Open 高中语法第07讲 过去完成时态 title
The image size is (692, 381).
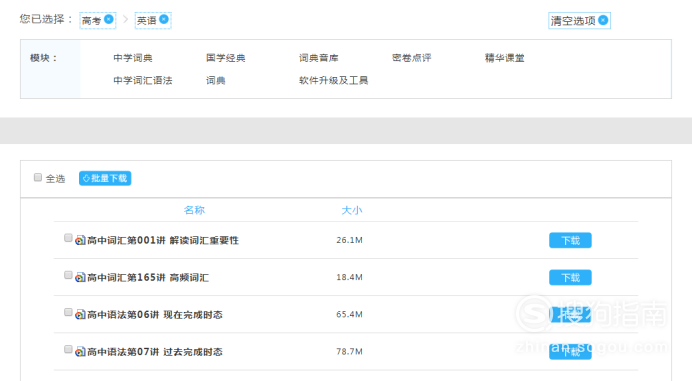pos(154,351)
